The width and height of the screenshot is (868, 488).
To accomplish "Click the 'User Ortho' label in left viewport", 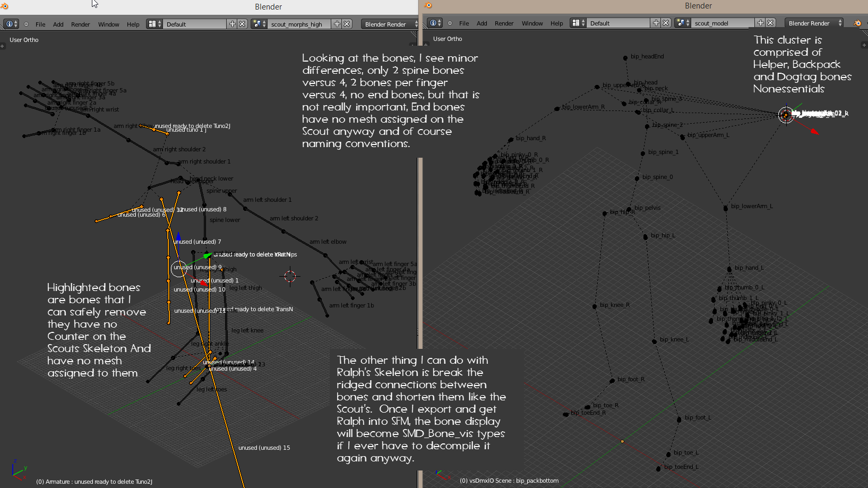I will coord(24,40).
